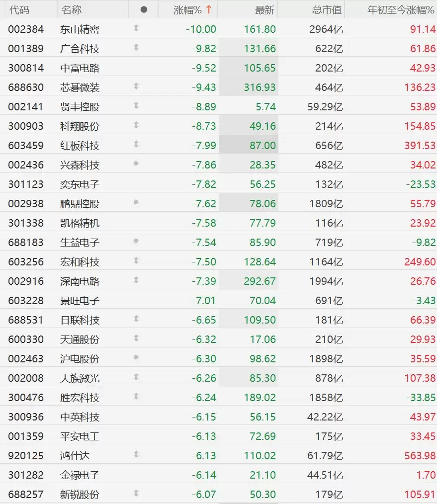Click the star icon in 生益电子 row
The image size is (437, 504).
click(x=136, y=241)
